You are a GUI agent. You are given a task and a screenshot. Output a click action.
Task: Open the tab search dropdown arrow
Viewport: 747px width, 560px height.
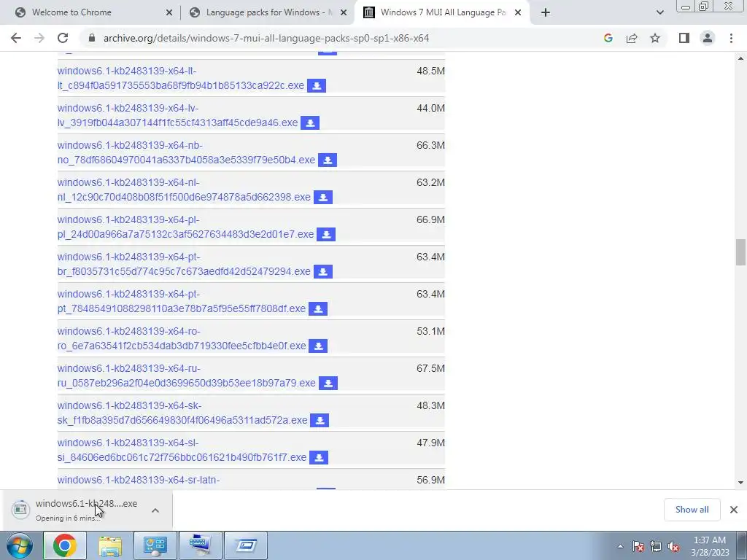(x=659, y=12)
